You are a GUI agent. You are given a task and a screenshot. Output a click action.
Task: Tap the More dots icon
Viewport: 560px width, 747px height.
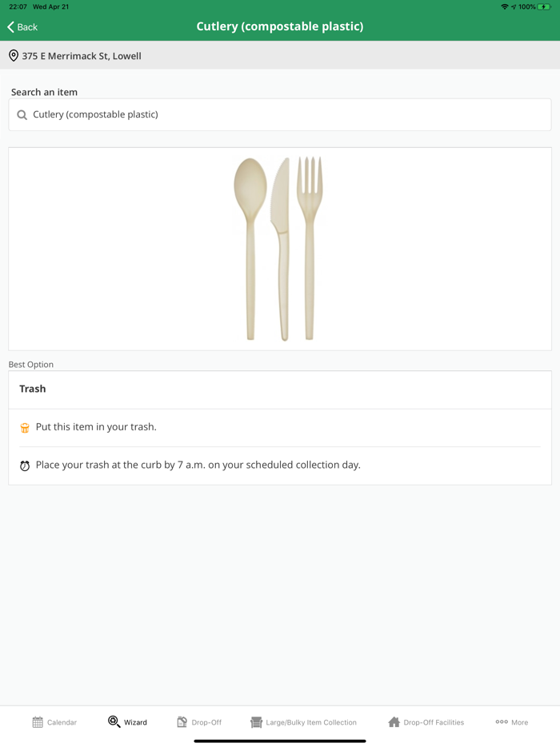click(x=502, y=721)
